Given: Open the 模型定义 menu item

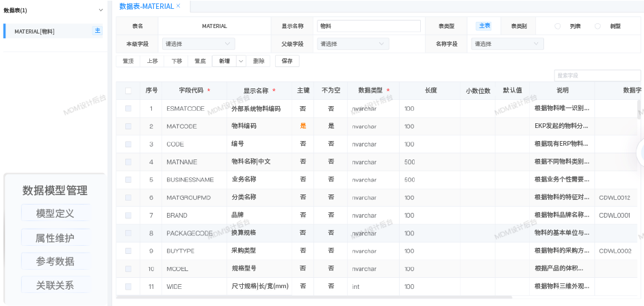Looking at the screenshot, I should [55, 213].
